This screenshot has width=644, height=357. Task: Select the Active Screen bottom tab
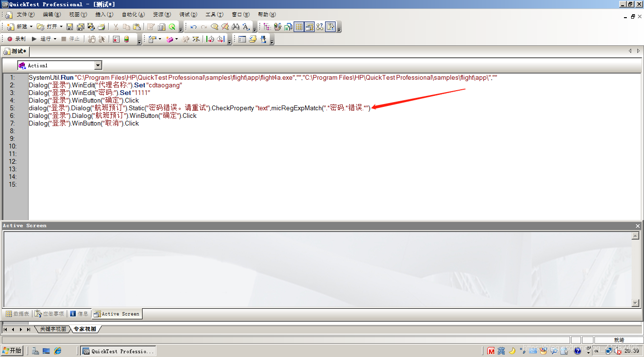pyautogui.click(x=117, y=314)
